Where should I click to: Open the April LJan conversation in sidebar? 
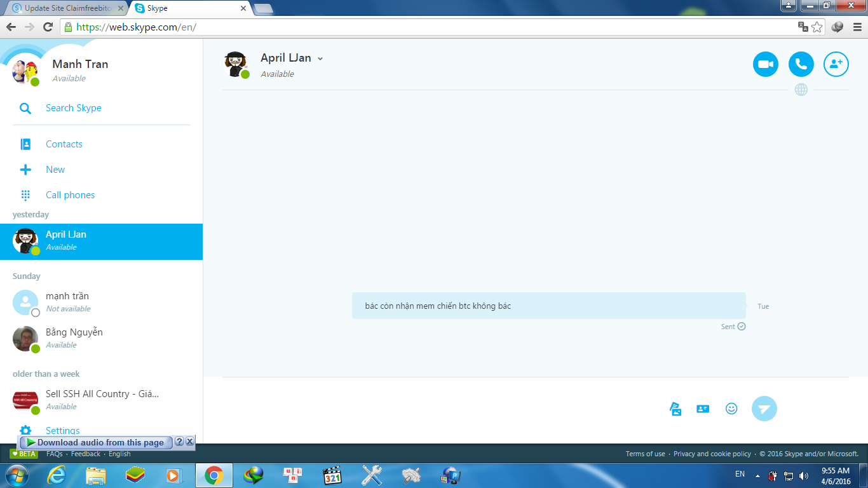[101, 241]
